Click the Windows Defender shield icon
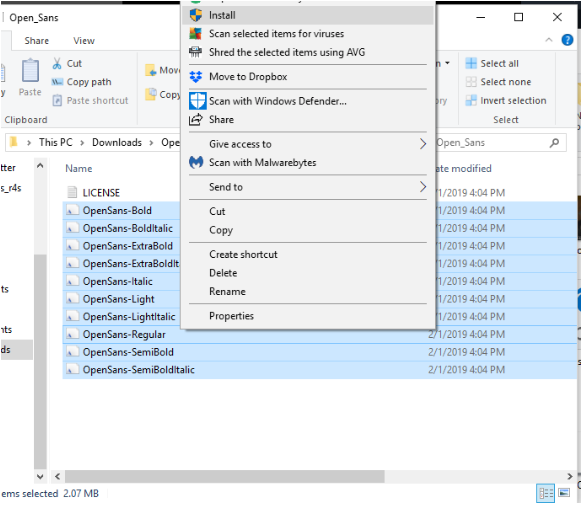Image resolution: width=582 pixels, height=505 pixels. tap(197, 101)
